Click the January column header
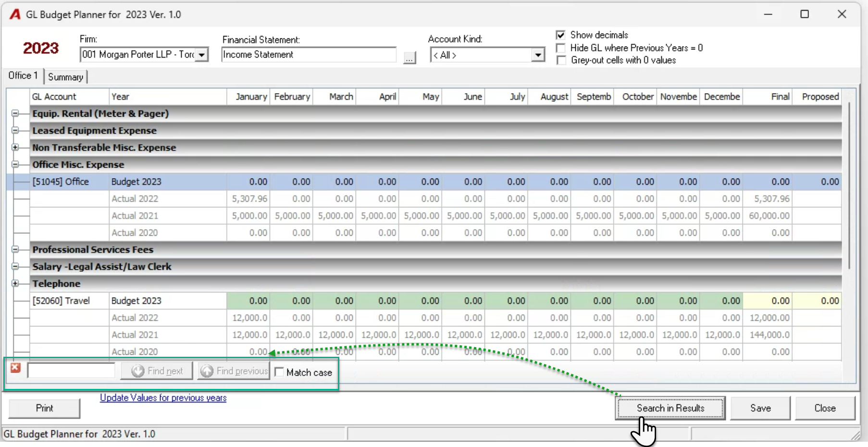 pos(248,97)
